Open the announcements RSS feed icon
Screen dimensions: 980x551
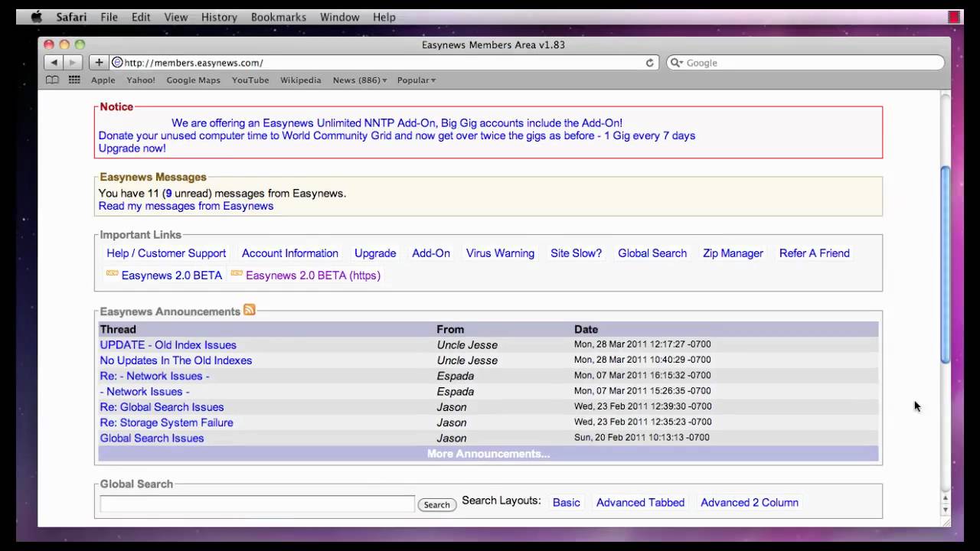click(250, 310)
